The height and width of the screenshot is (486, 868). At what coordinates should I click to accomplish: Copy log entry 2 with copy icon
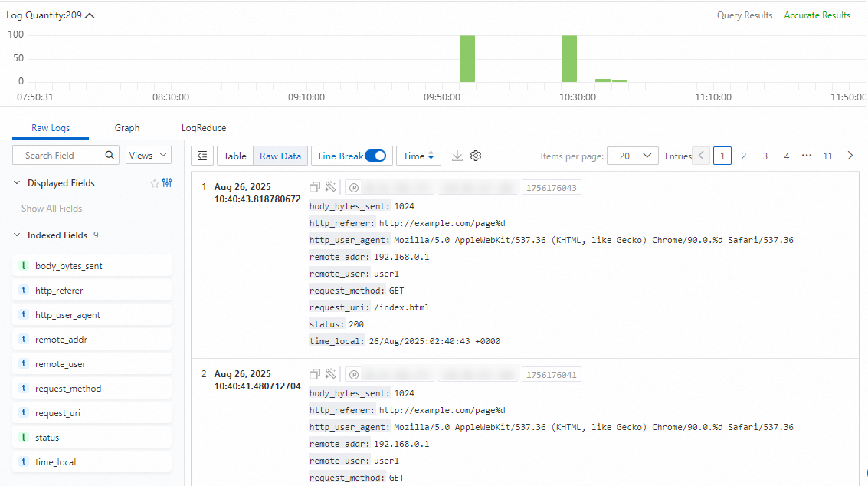(315, 374)
